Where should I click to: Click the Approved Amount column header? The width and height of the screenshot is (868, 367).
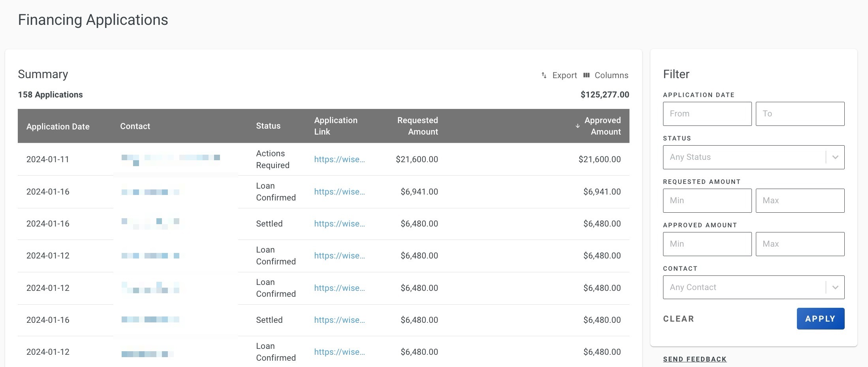pyautogui.click(x=603, y=126)
